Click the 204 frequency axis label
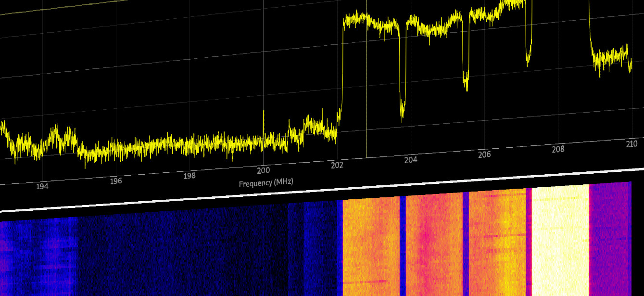The height and width of the screenshot is (296, 644). coord(411,160)
